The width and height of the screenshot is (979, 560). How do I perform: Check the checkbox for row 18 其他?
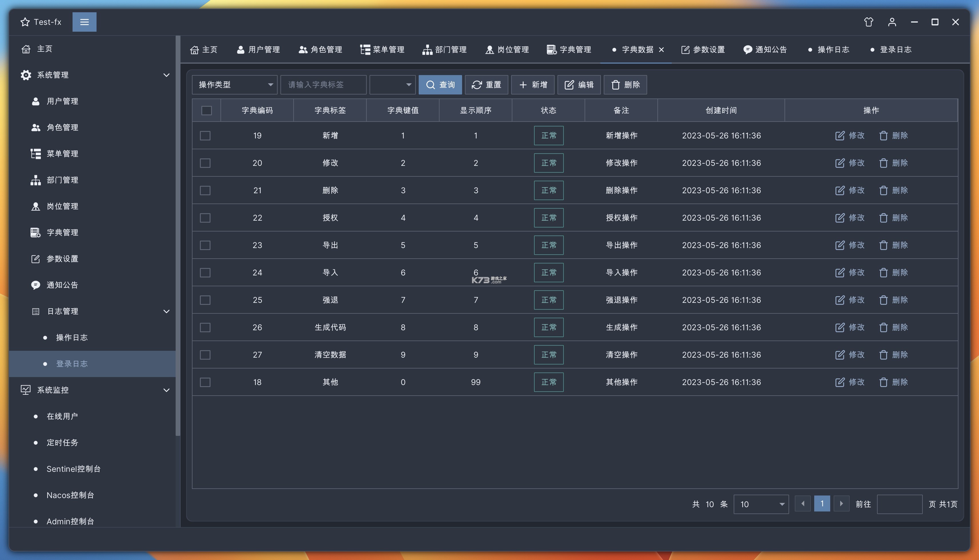(x=205, y=382)
